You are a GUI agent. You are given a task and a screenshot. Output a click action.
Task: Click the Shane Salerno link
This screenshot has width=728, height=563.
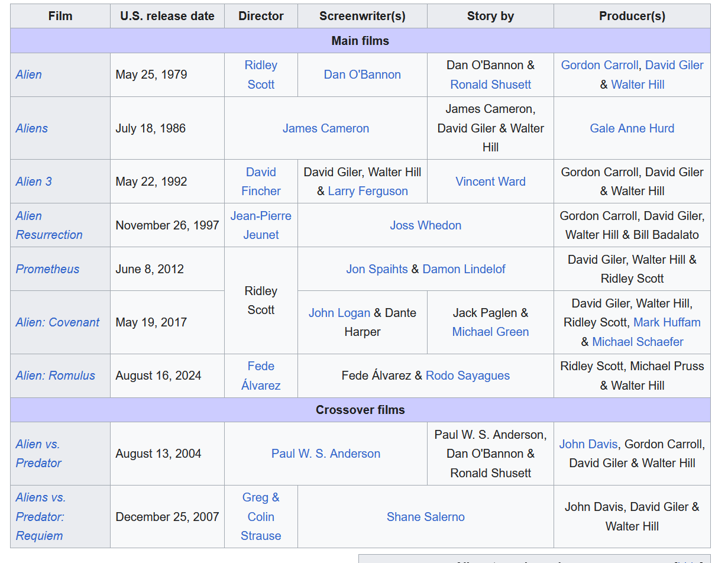425,517
